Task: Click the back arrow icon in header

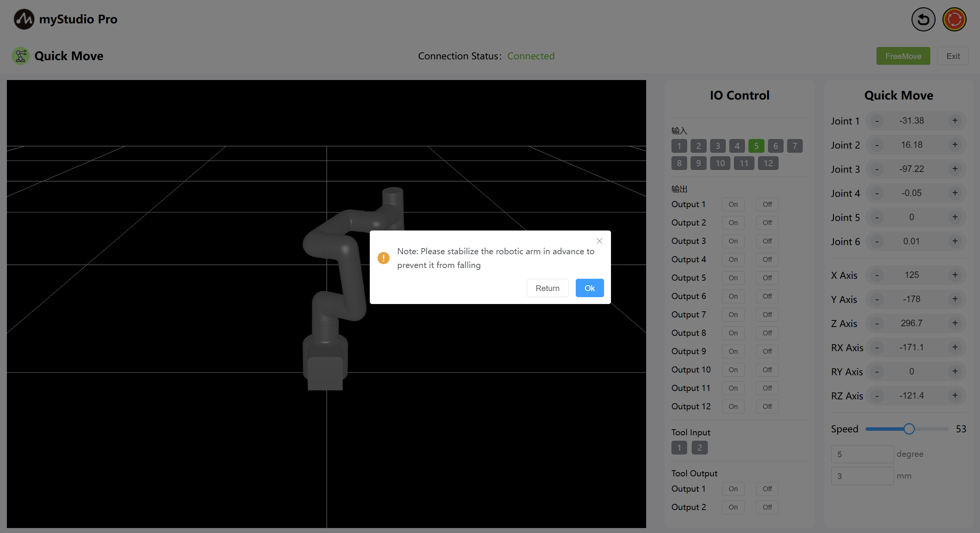Action: [x=923, y=20]
